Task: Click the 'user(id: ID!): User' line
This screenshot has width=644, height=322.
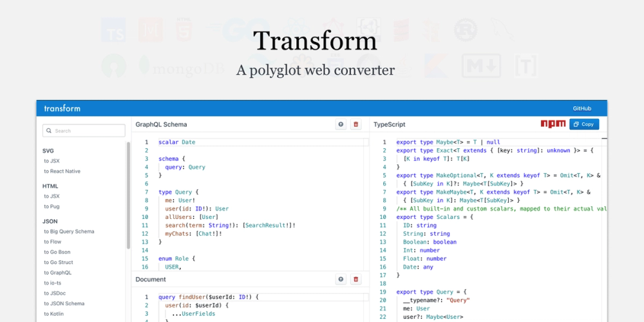Action: click(197, 209)
